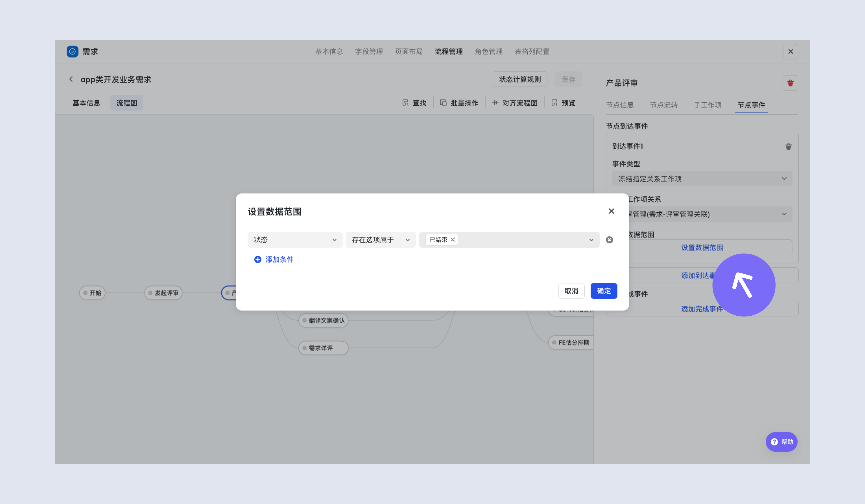The width and height of the screenshot is (865, 504).
Task: Open the 子工作项 panel tab
Action: point(707,105)
